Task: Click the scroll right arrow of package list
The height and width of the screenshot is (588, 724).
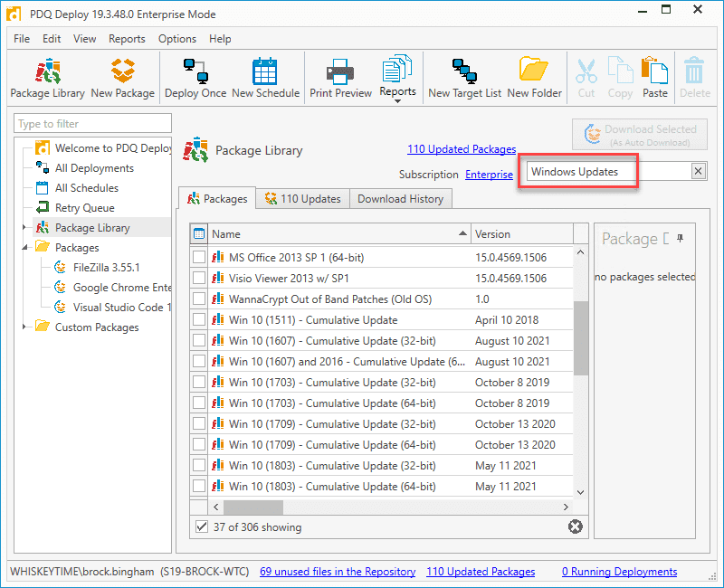Action: pos(567,507)
